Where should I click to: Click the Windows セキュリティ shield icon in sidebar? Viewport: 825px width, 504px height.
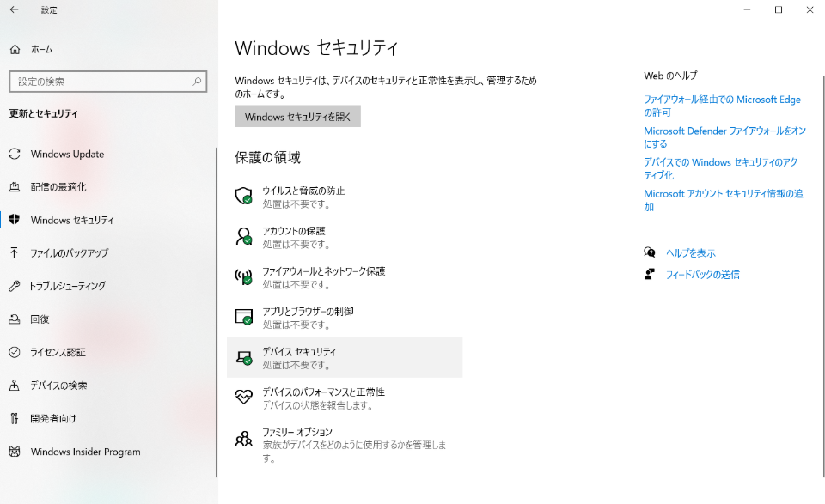[x=15, y=220]
